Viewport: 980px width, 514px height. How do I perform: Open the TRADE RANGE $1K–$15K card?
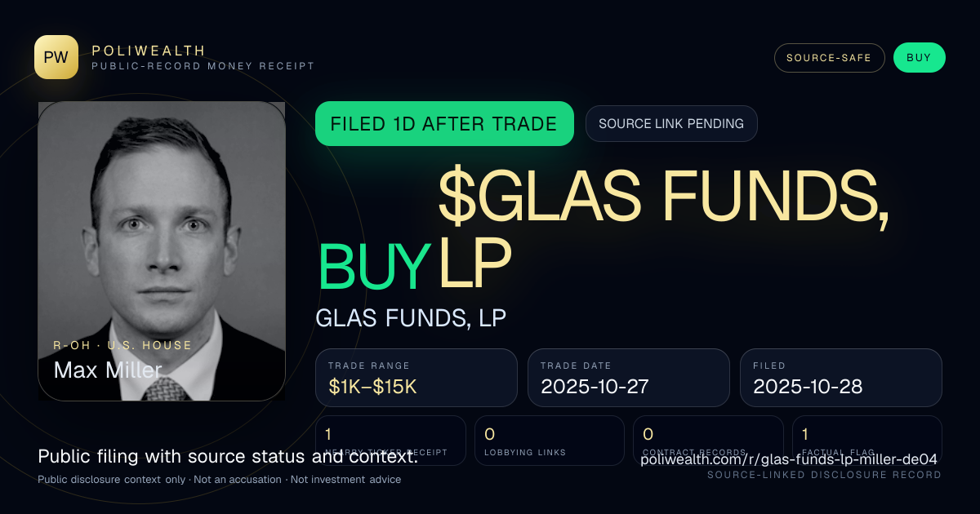pos(416,378)
